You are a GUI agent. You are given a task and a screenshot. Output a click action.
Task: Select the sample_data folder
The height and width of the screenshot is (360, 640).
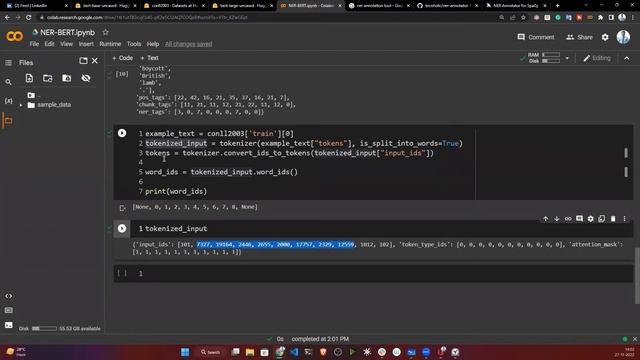coord(49,105)
